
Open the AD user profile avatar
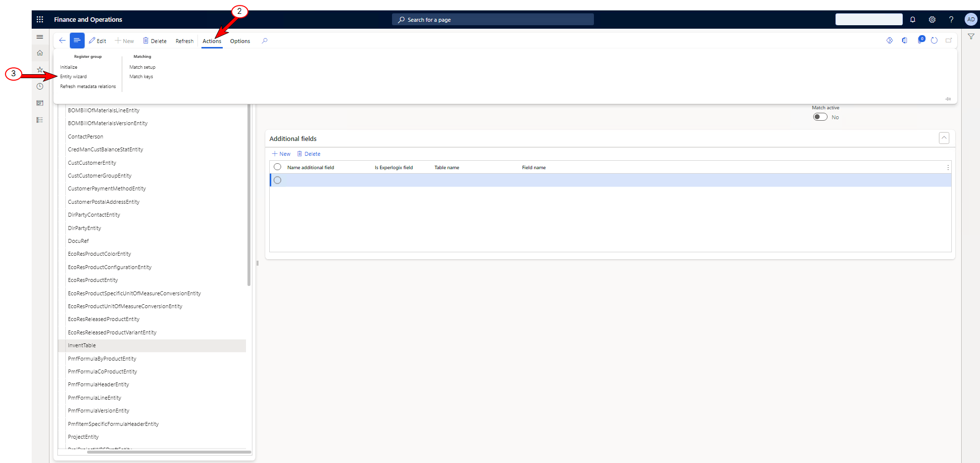click(x=971, y=19)
